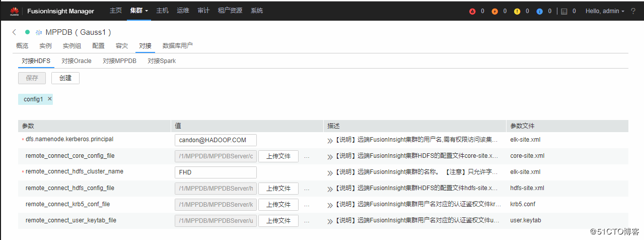Open the 租户资源 menu
The height and width of the screenshot is (240, 644).
click(x=230, y=11)
